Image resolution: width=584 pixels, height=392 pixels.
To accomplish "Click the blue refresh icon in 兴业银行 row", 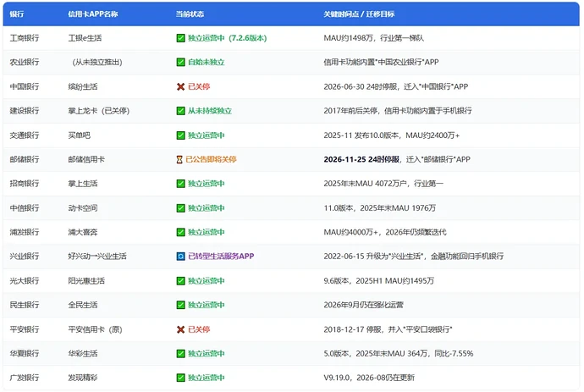I will tap(180, 257).
